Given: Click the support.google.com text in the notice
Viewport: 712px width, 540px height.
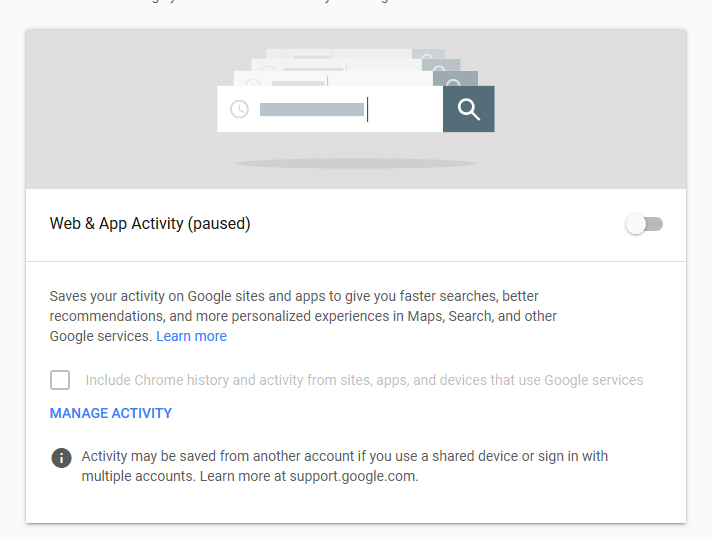Looking at the screenshot, I should 353,476.
